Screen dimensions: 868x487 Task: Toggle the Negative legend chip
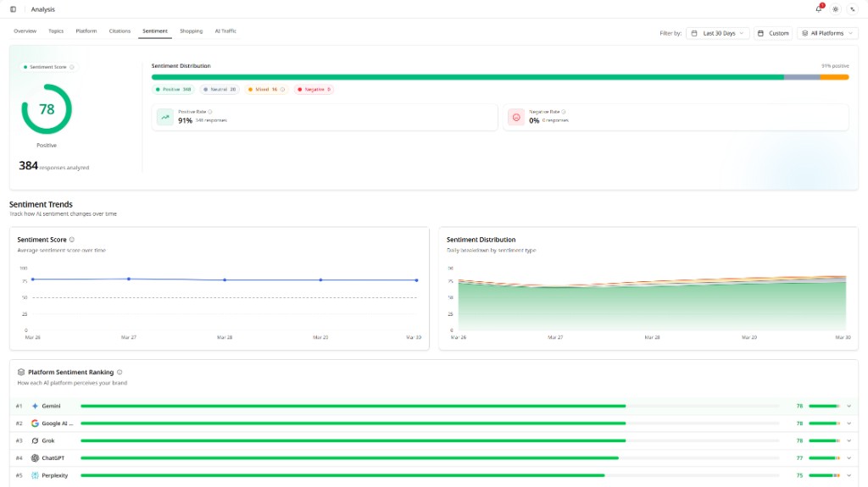coord(314,89)
